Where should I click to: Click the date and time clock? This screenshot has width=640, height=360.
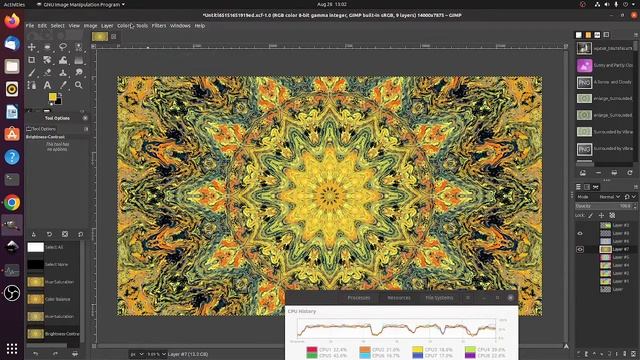(x=331, y=4)
